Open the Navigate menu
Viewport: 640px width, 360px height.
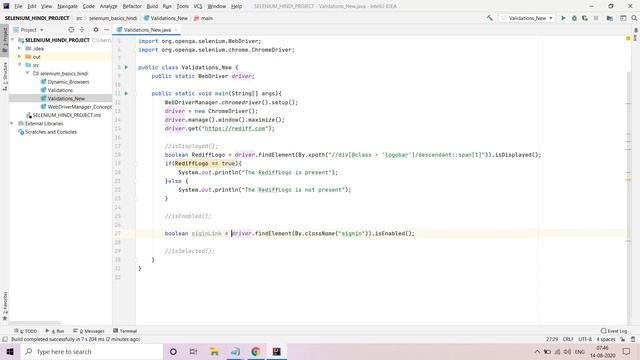(67, 6)
